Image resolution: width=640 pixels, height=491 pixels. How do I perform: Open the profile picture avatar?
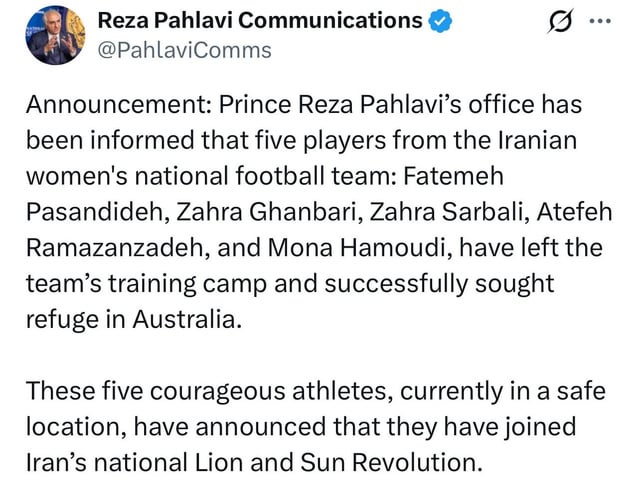pyautogui.click(x=56, y=36)
